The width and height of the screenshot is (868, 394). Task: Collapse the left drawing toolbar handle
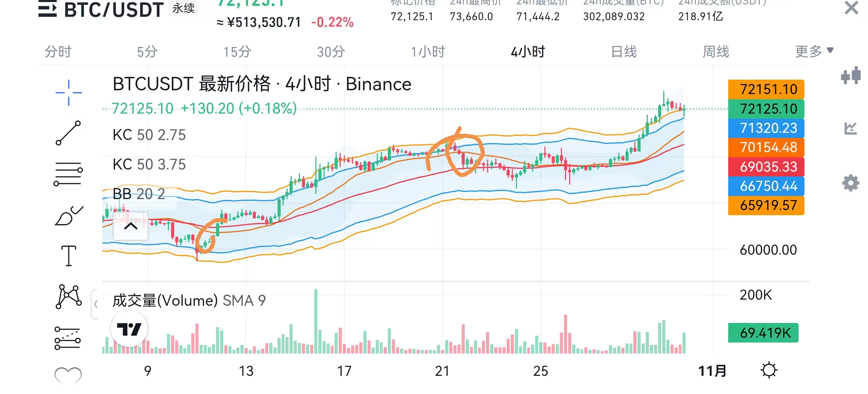pos(95,304)
